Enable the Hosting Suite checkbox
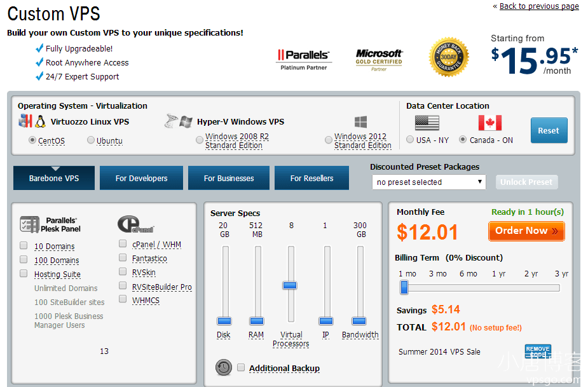588x387 pixels. [24, 273]
